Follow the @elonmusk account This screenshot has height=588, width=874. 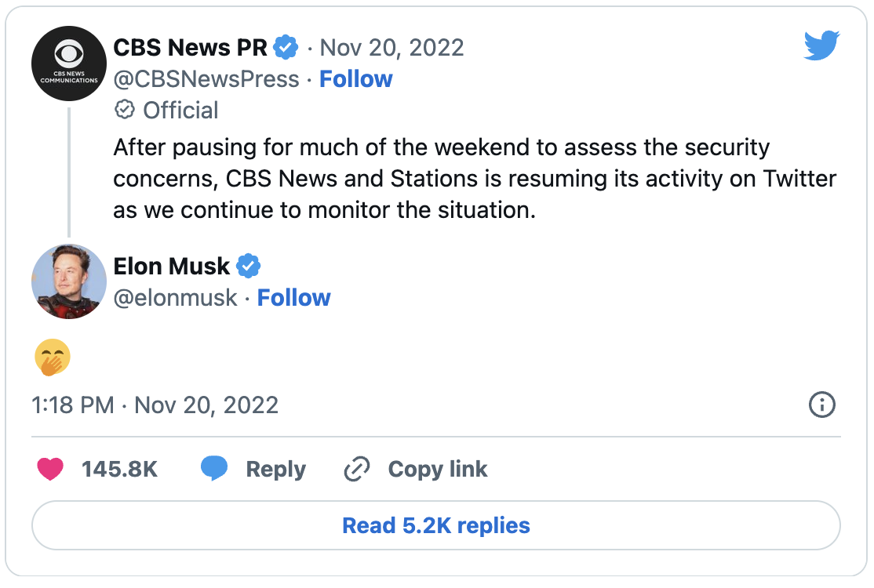pyautogui.click(x=294, y=298)
